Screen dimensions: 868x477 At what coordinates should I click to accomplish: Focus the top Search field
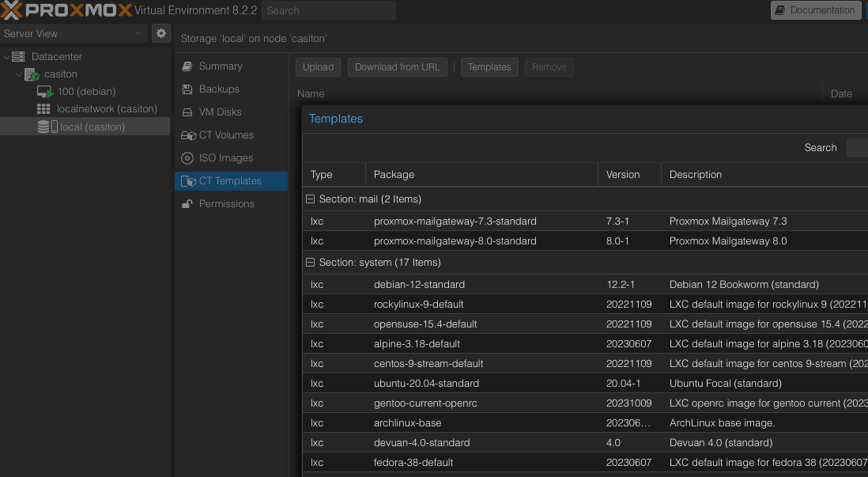click(x=329, y=10)
